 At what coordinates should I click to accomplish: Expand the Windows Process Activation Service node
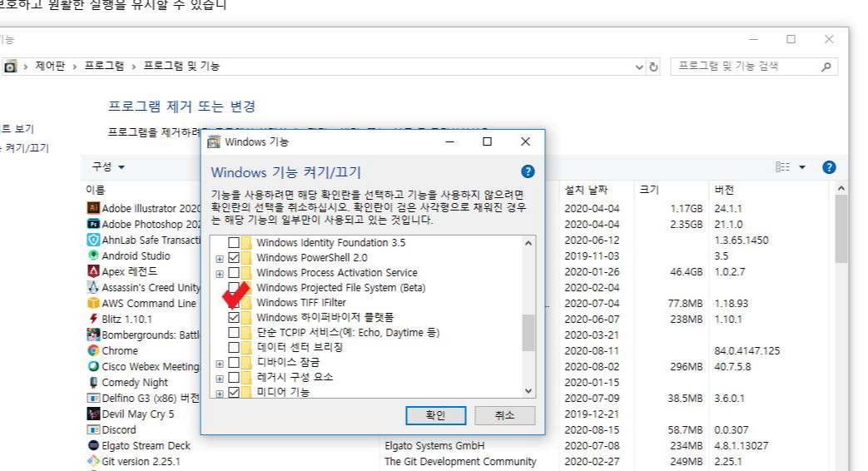tap(220, 274)
